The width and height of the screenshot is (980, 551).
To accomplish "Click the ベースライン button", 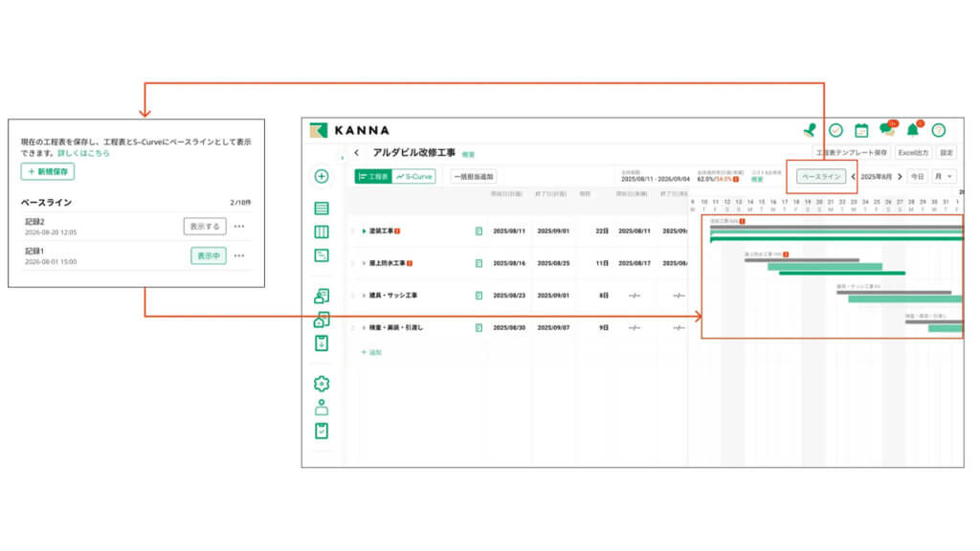I will pos(820,177).
